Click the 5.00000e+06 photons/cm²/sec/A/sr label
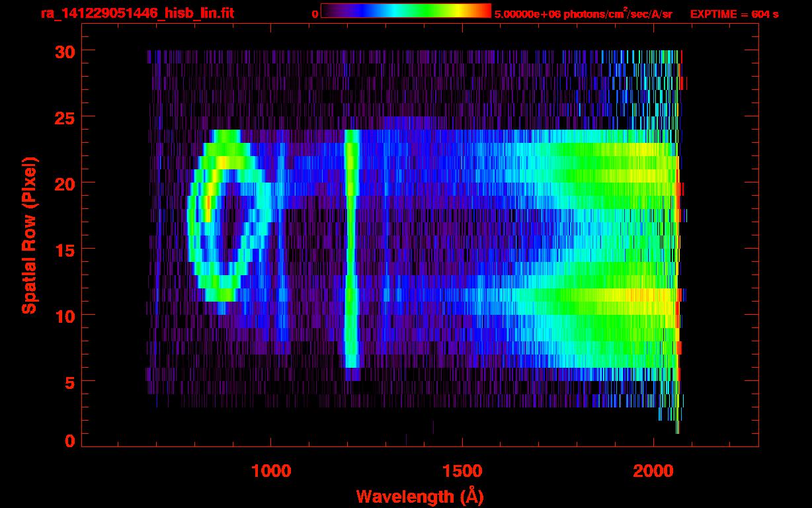 (583, 13)
